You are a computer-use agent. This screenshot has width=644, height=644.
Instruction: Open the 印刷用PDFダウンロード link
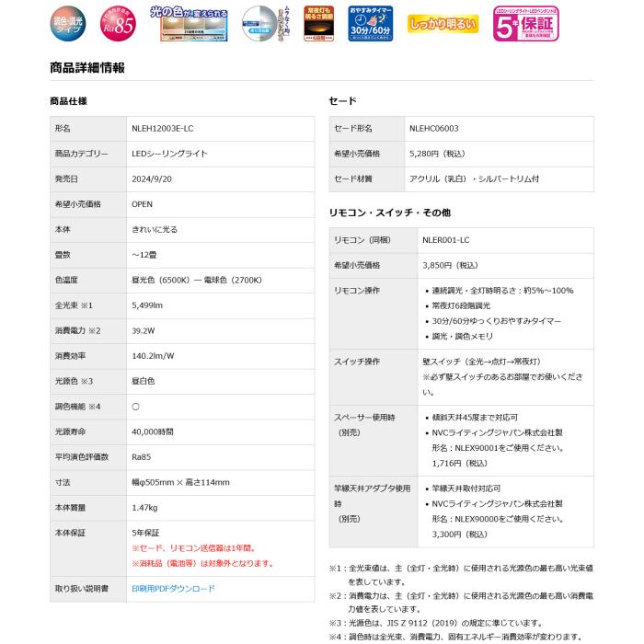[x=173, y=589]
